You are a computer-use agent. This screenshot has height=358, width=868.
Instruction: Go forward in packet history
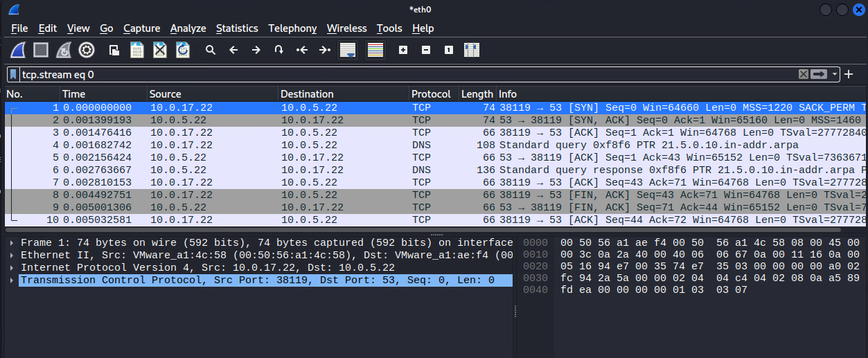pyautogui.click(x=256, y=50)
